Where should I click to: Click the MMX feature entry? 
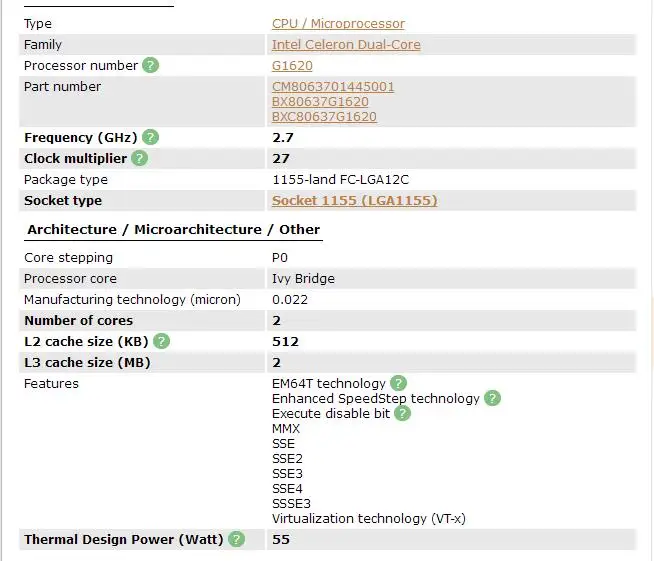tap(286, 428)
